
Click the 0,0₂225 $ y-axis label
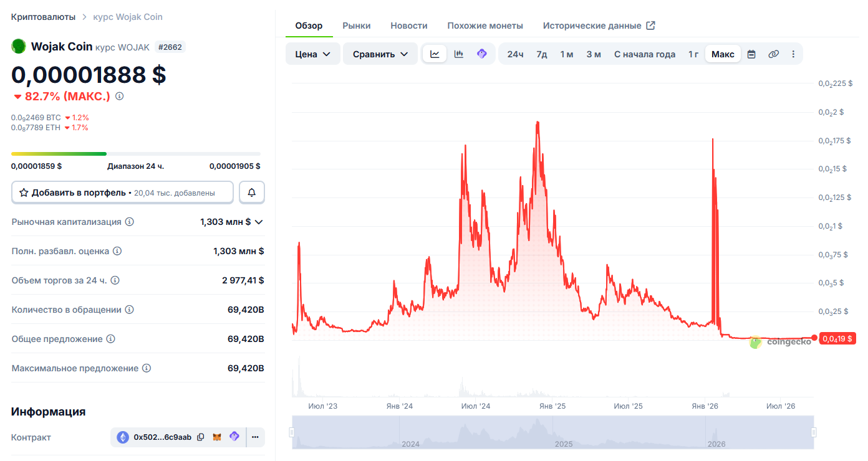(835, 83)
